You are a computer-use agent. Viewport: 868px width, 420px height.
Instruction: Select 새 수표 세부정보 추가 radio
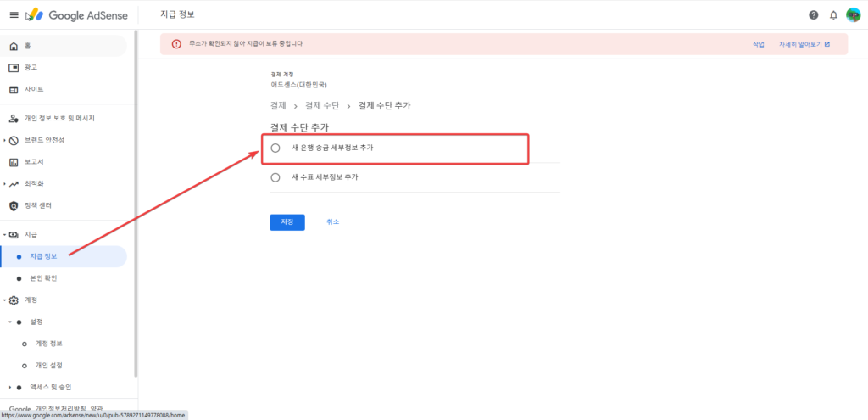pyautogui.click(x=275, y=178)
